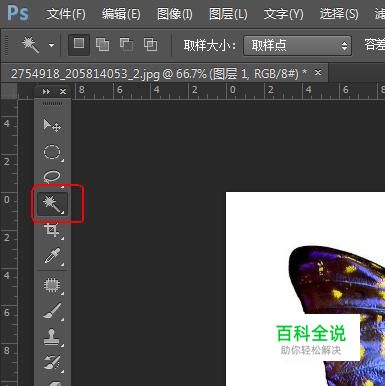Select the Elliptical Marquee tool
385x386 pixels.
(52, 152)
